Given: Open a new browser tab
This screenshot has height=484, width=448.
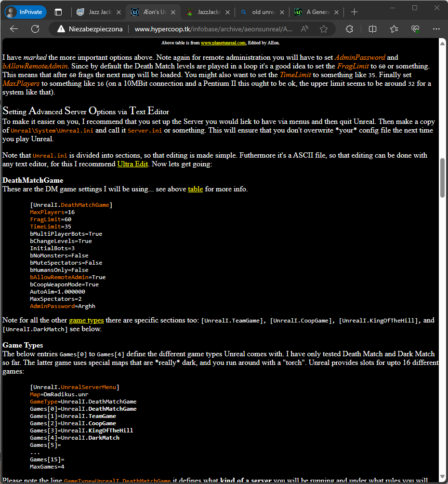Looking at the screenshot, I should (354, 12).
